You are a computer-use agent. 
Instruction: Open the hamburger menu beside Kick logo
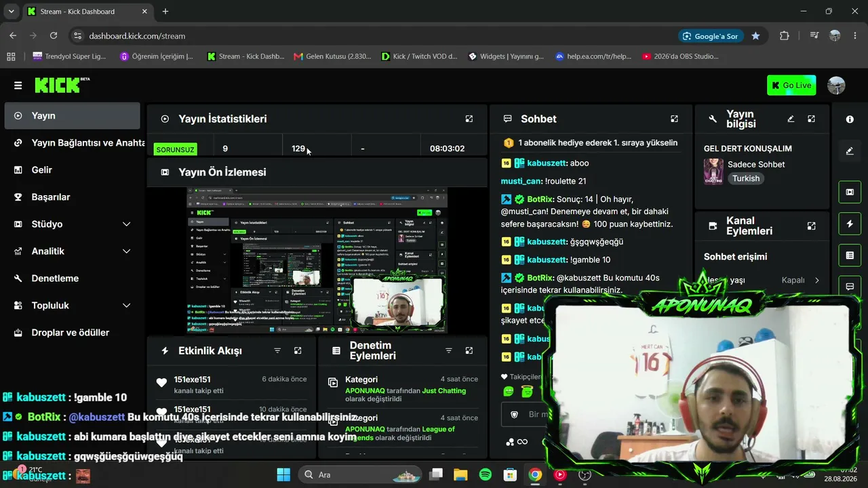coord(18,85)
